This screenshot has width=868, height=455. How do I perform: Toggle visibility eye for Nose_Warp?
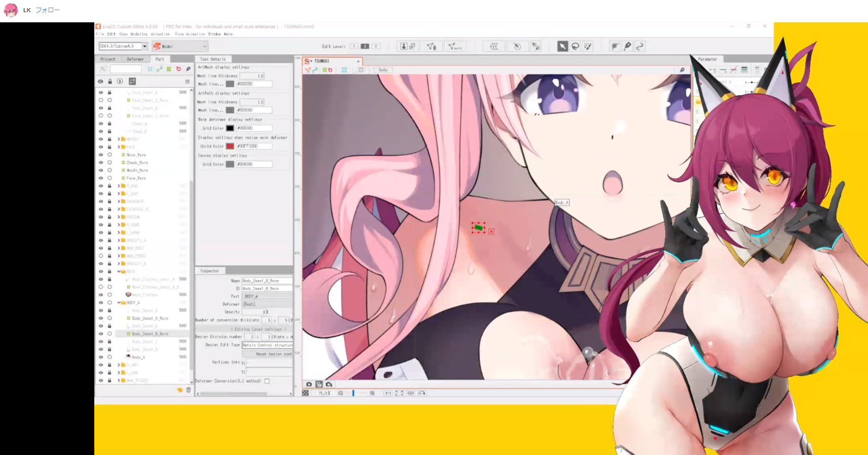tap(101, 155)
